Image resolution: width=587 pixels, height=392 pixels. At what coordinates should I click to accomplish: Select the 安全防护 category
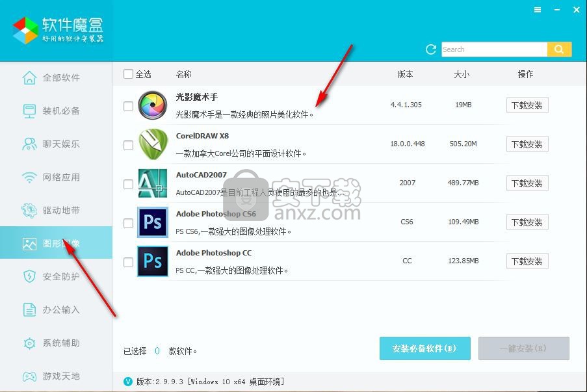point(56,277)
